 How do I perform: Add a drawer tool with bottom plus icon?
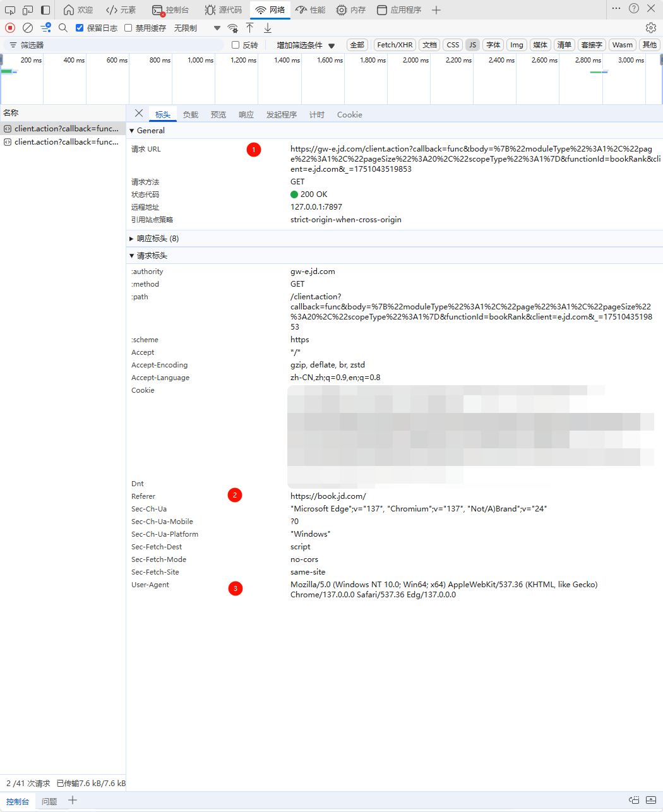pyautogui.click(x=73, y=800)
